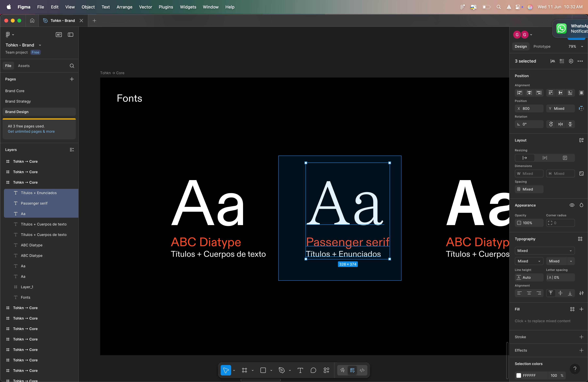Viewport: 588px width, 382px height.
Task: Open the more options ellipsis in selection header
Action: point(580,61)
